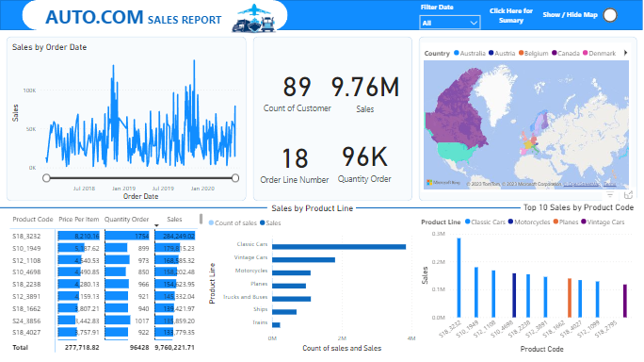Click the Motorcycles bar in Product Line chart

(x=291, y=272)
